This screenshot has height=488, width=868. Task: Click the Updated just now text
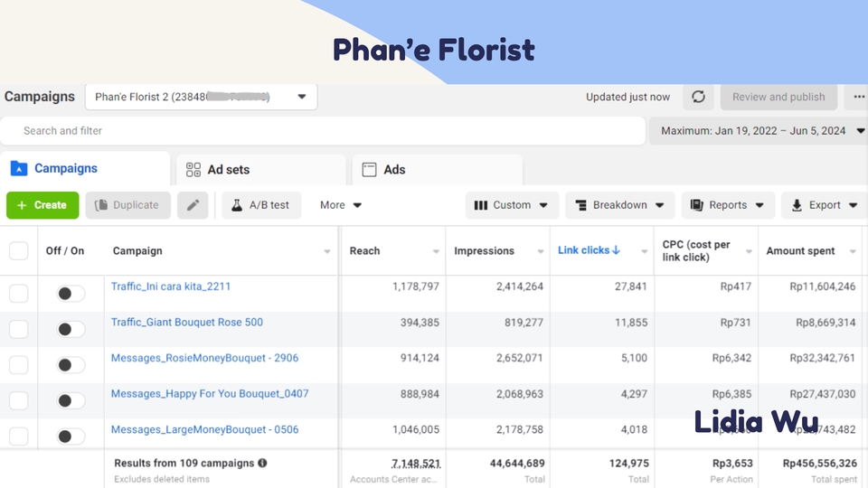[x=627, y=97]
